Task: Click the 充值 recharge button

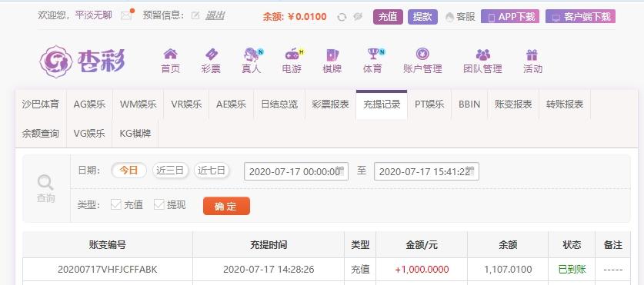Action: point(388,17)
